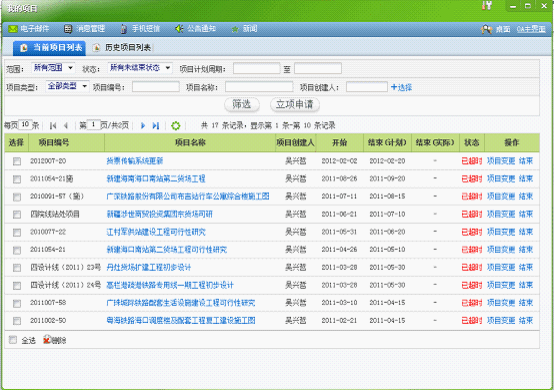Click the 立项申请 button
The width and height of the screenshot is (554, 390).
pos(295,105)
